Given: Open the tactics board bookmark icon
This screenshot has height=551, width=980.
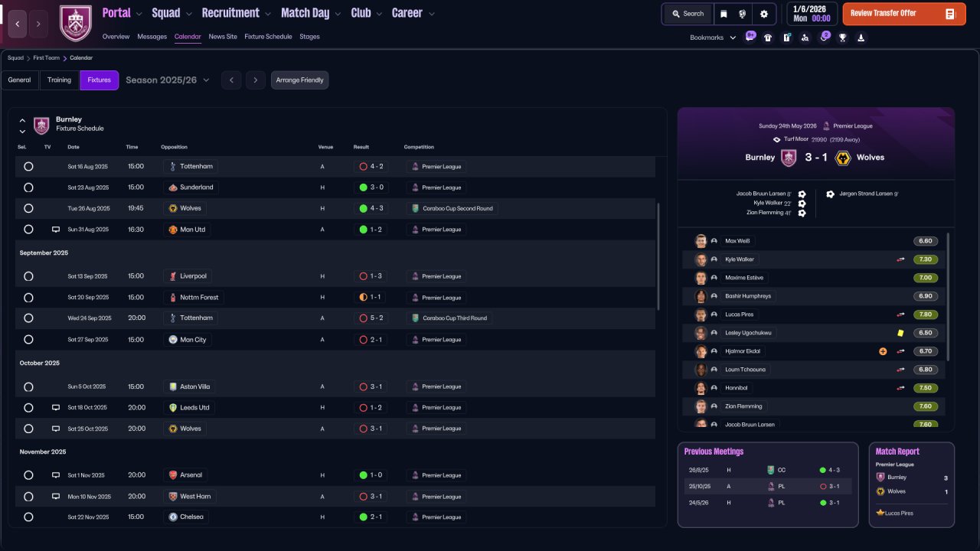Looking at the screenshot, I should (786, 37).
